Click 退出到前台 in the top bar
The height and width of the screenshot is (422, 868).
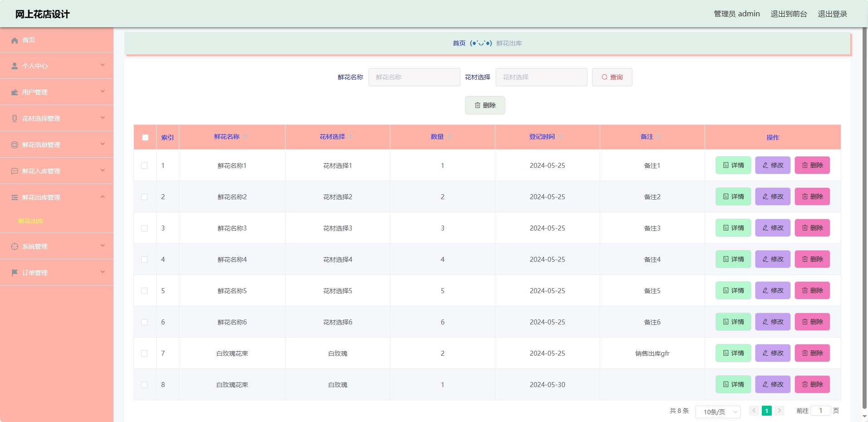click(x=789, y=14)
